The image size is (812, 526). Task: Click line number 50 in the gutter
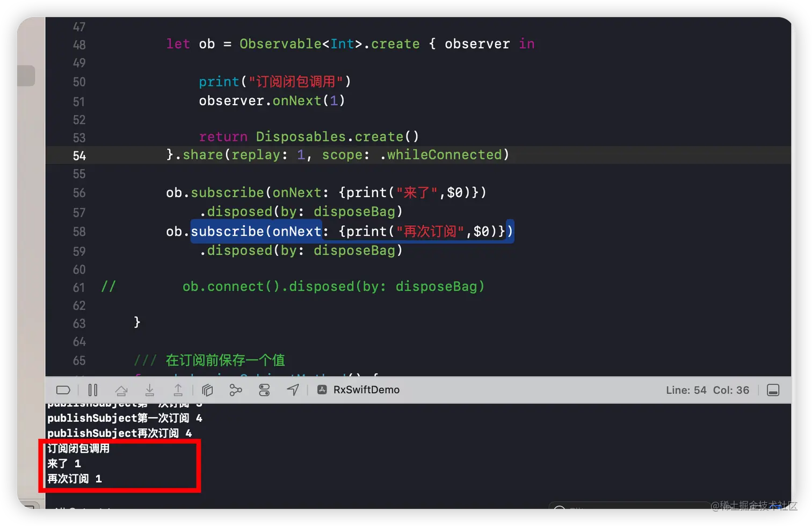point(79,82)
